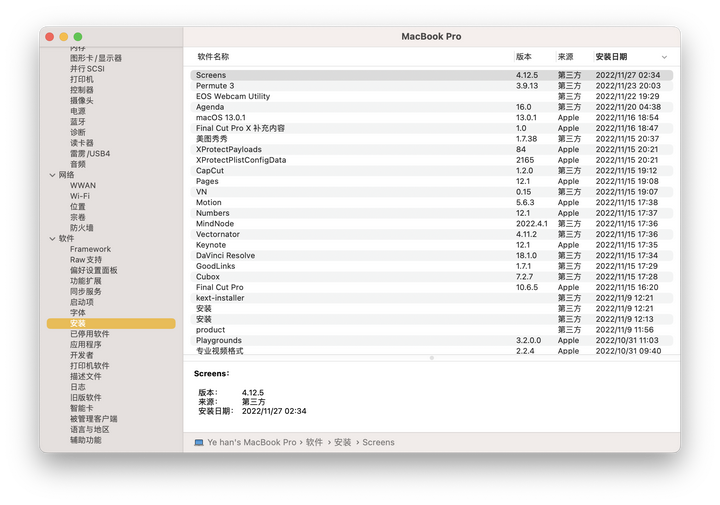Select Framework under 软件
Viewport: 720px width, 505px height.
coord(90,249)
